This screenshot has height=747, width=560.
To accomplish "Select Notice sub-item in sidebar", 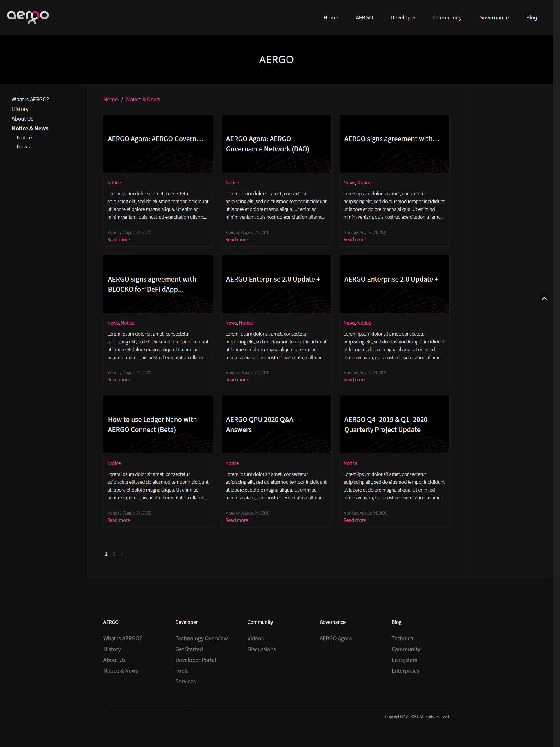I will (x=24, y=137).
